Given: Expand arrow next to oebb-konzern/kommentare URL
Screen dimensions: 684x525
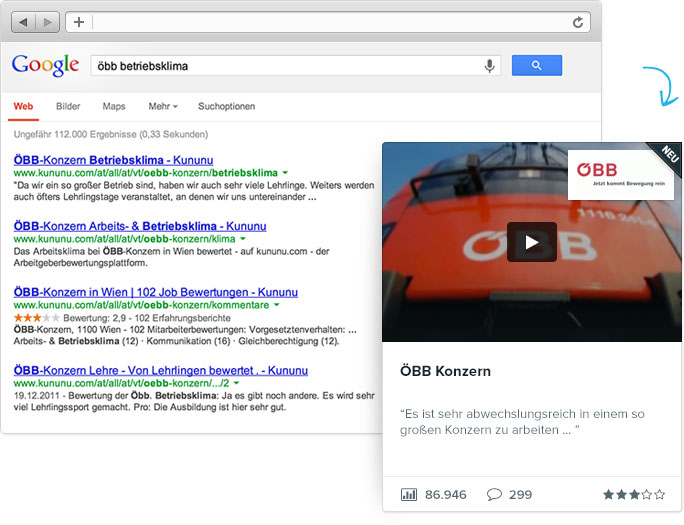Looking at the screenshot, I should click(276, 305).
